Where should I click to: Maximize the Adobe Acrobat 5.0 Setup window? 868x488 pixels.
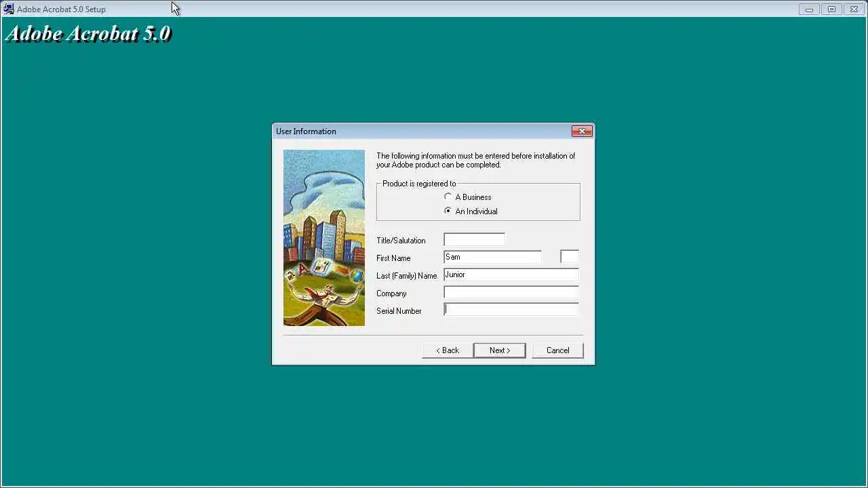831,9
